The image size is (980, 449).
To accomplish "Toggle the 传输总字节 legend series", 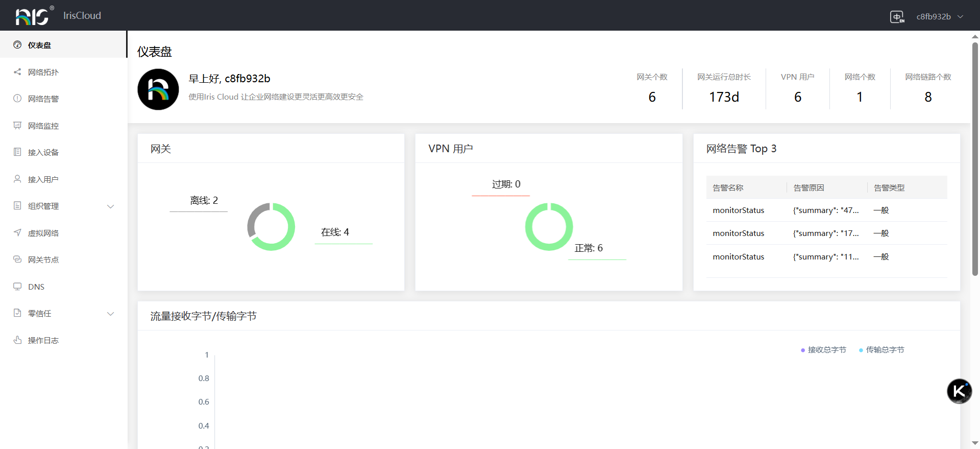I will (x=881, y=350).
